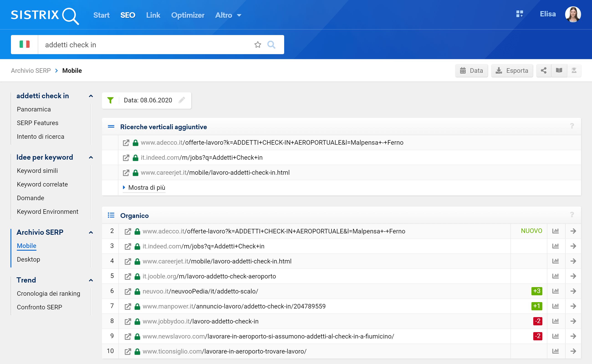Open Confronto SERP
The width and height of the screenshot is (592, 364).
click(x=40, y=307)
